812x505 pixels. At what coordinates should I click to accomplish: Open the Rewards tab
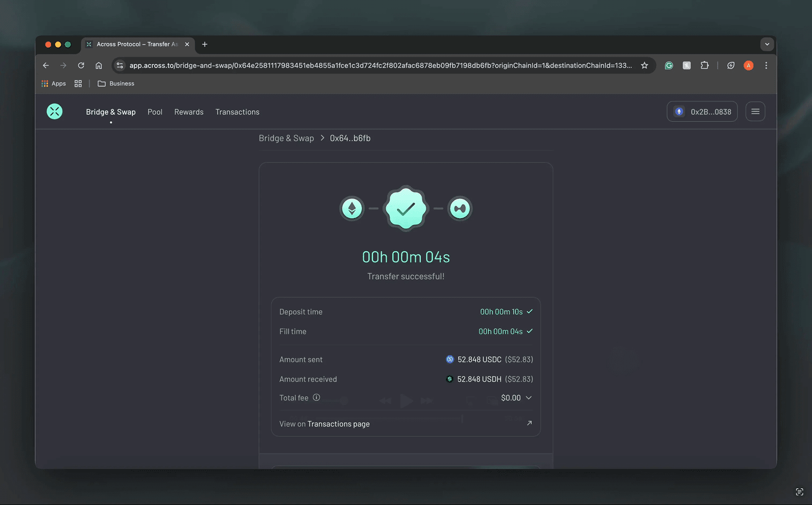tap(189, 112)
